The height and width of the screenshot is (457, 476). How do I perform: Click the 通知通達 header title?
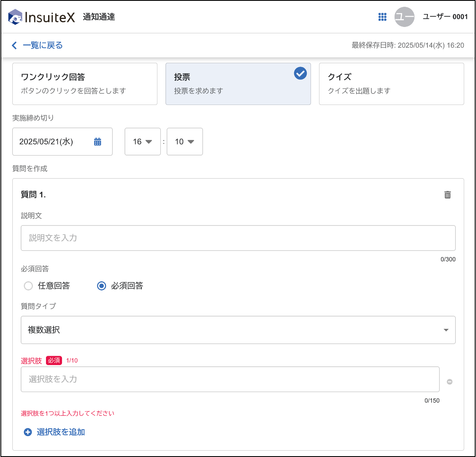tap(99, 17)
